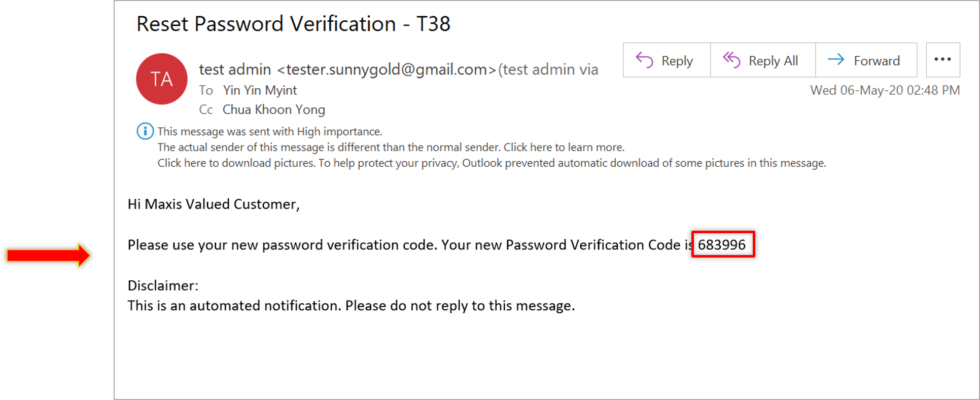The image size is (980, 400).
Task: Click the subject "Reset Password Verification - T38"
Action: [293, 24]
